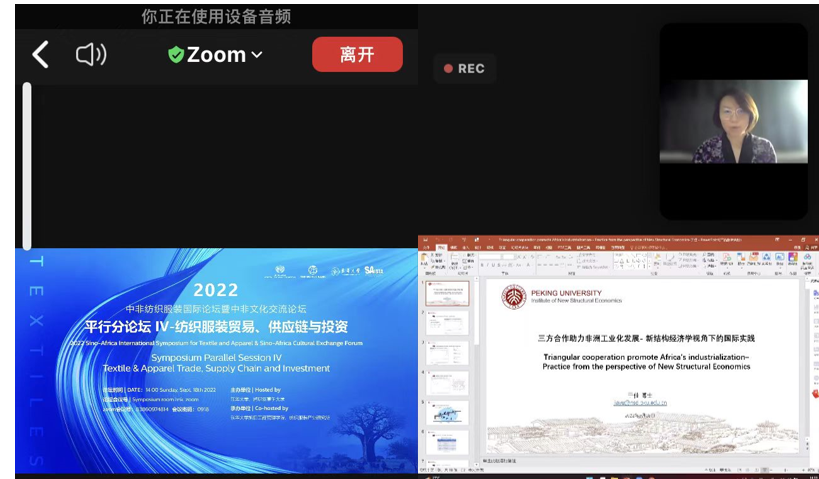Open the shapes gallery in the ribbon
Image resolution: width=819 pixels, height=479 pixels.
click(x=631, y=261)
